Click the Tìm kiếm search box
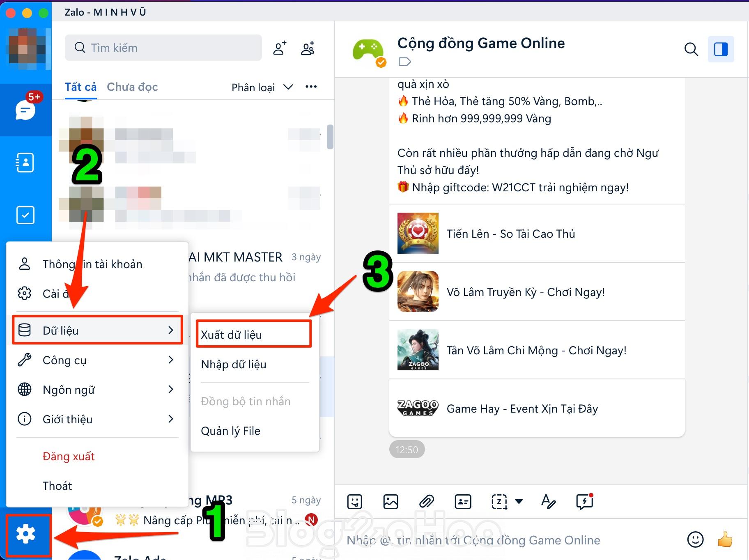 163,48
